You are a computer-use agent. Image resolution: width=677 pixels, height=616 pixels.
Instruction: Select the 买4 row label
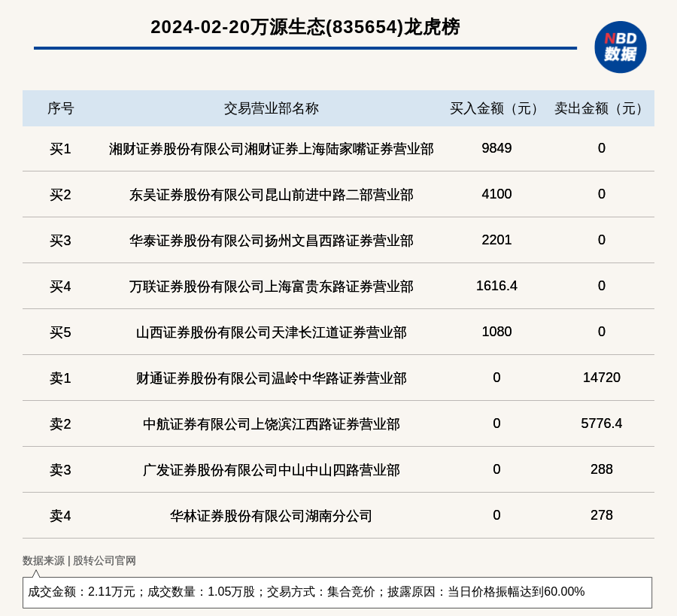[60, 287]
